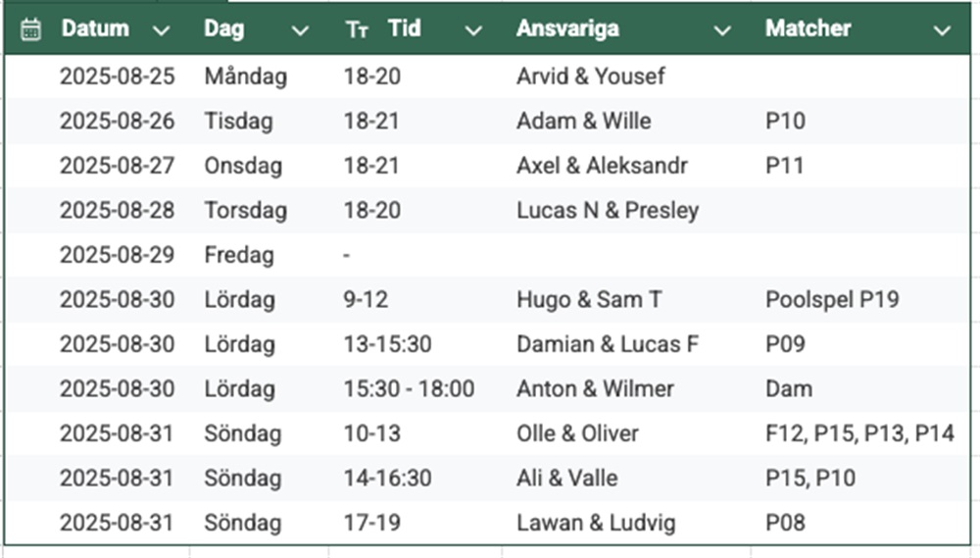Select the Måndag day cell

pyautogui.click(x=245, y=76)
